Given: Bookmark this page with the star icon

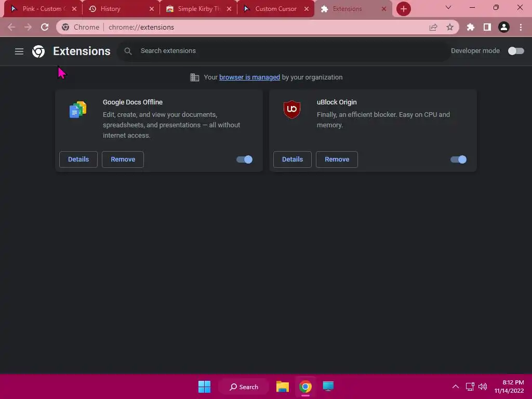Looking at the screenshot, I should [x=450, y=27].
